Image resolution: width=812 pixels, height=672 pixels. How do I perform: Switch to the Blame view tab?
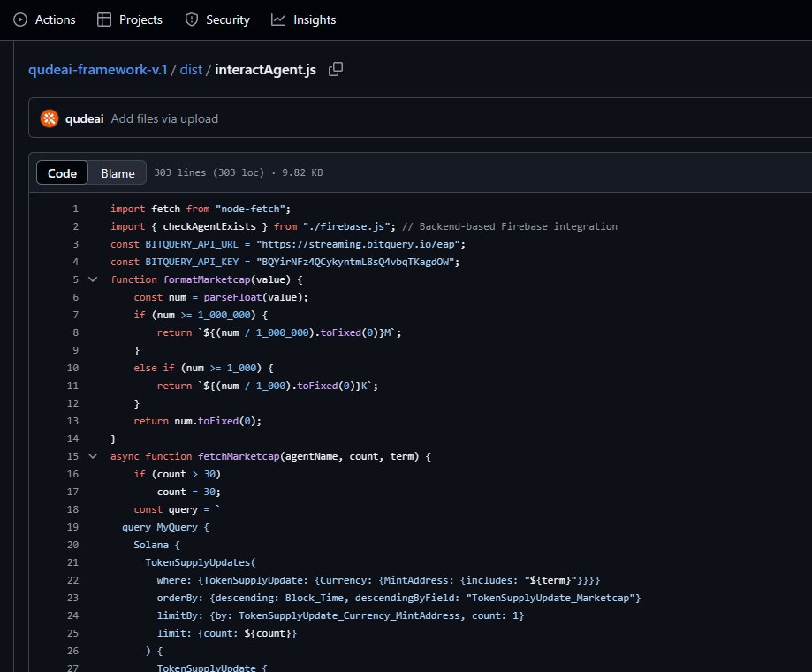(x=118, y=173)
